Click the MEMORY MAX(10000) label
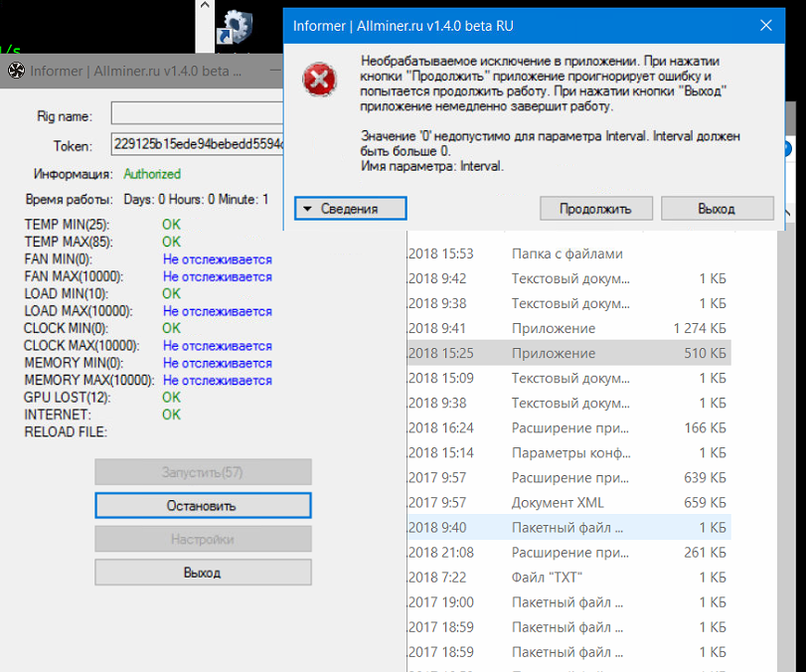 (88, 380)
